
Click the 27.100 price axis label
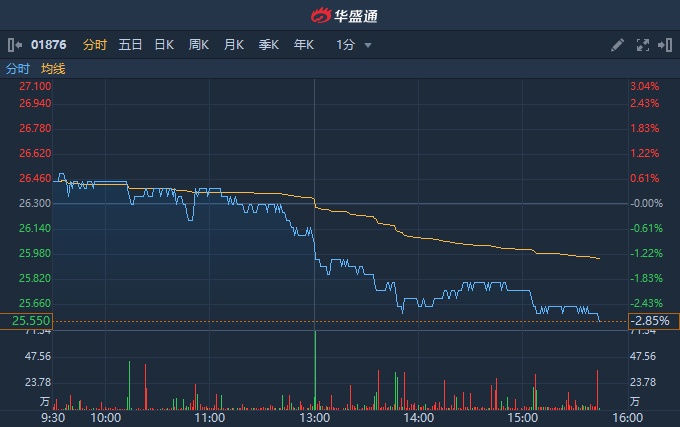point(35,86)
